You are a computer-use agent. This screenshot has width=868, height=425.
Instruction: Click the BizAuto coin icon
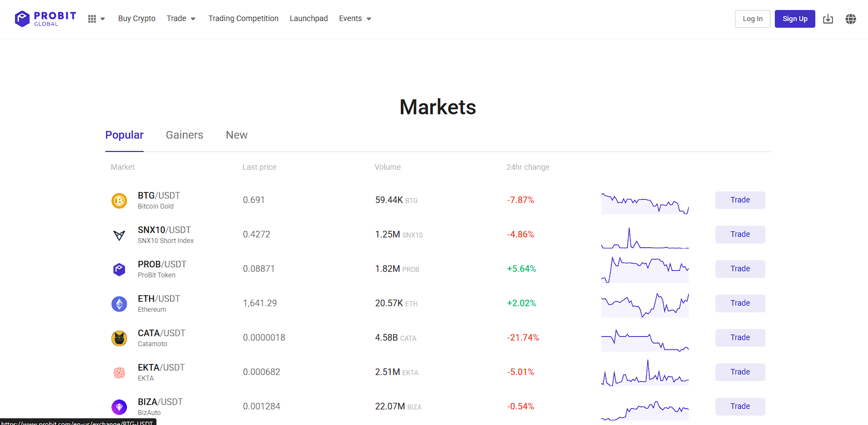tap(119, 407)
